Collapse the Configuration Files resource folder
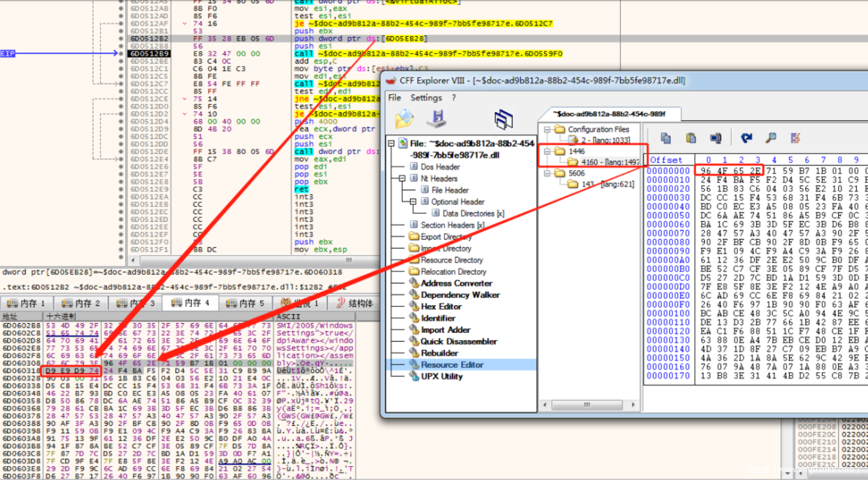This screenshot has width=868, height=480. click(547, 129)
